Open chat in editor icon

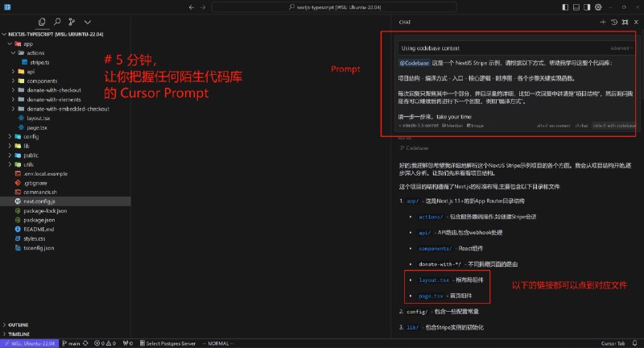tap(625, 23)
